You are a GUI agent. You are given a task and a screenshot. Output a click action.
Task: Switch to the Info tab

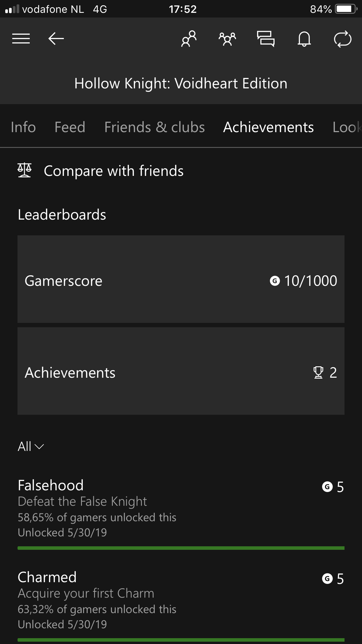point(23,127)
